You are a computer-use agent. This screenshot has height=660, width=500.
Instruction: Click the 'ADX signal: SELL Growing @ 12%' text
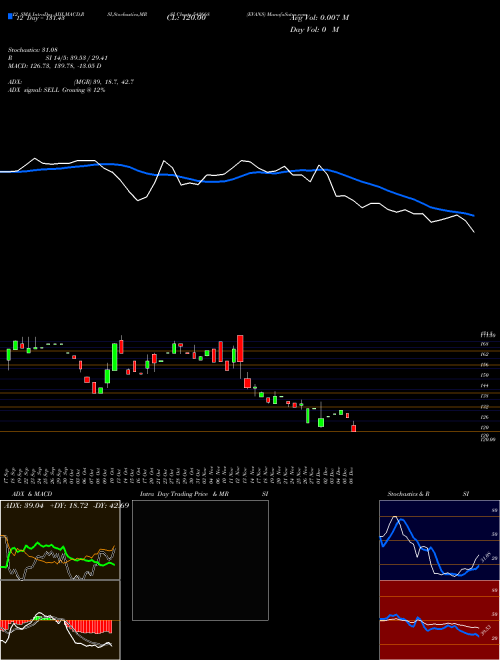coord(56,90)
